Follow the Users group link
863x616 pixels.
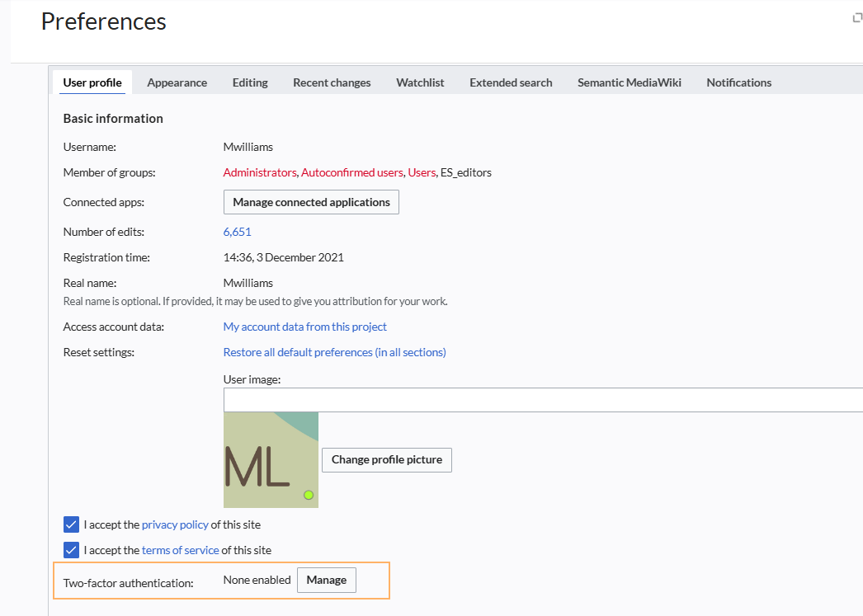[422, 172]
